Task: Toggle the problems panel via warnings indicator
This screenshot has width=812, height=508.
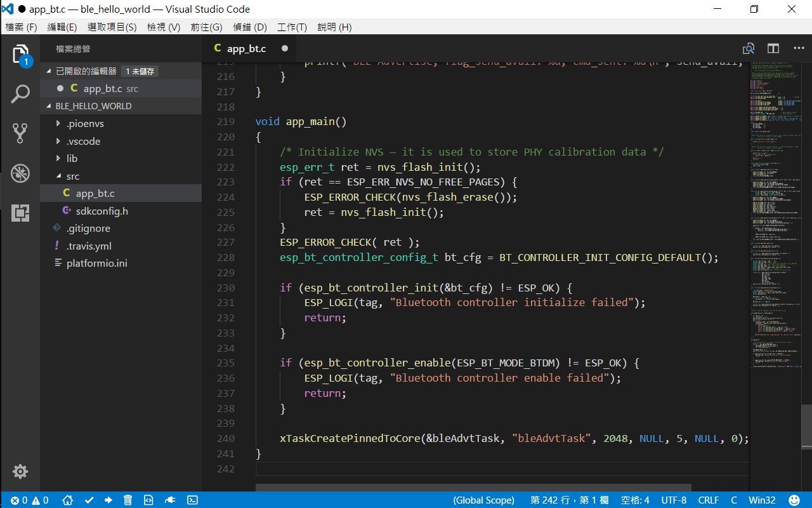Action: pos(39,500)
